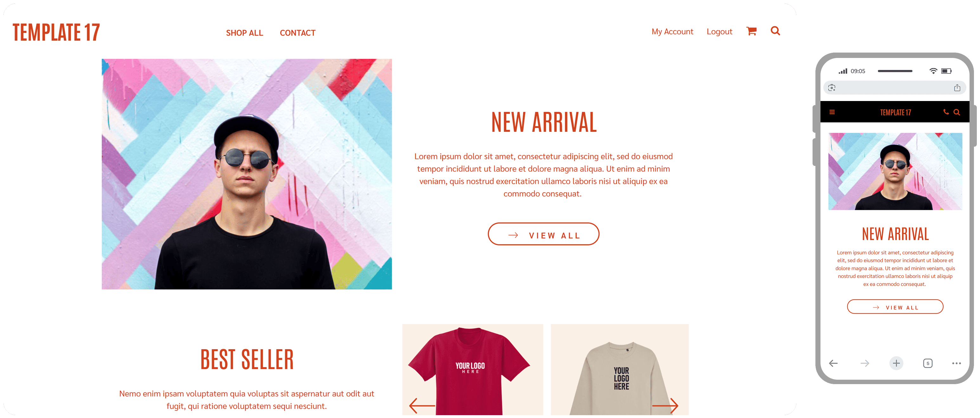Screen dimensions: 980x418
Task: Click the mobile browser forward arrow
Action: tap(865, 363)
